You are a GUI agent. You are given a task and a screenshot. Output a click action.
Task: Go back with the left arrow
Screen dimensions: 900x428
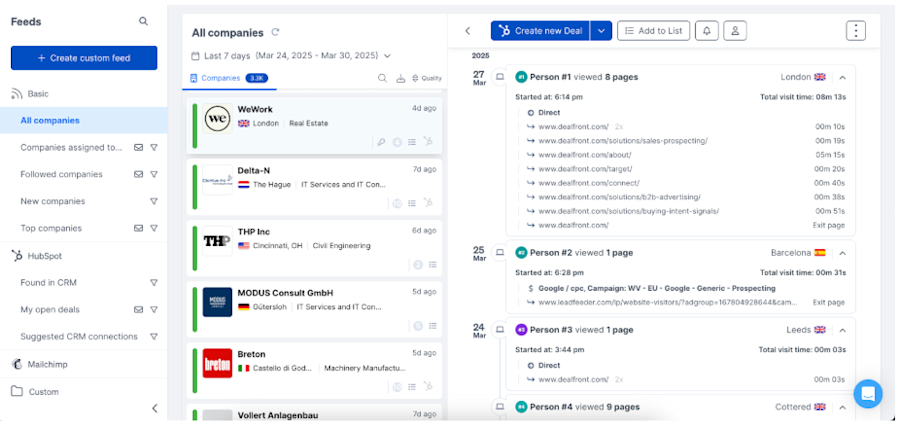(x=468, y=31)
